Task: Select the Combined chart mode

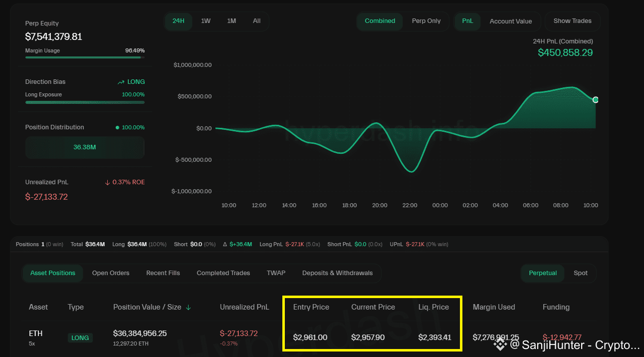Action: pos(380,21)
